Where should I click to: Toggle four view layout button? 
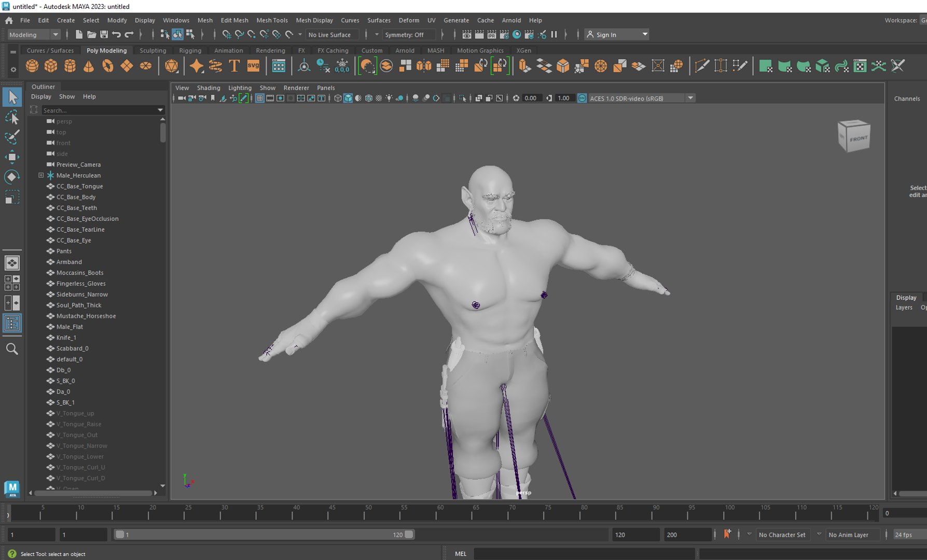pos(12,283)
